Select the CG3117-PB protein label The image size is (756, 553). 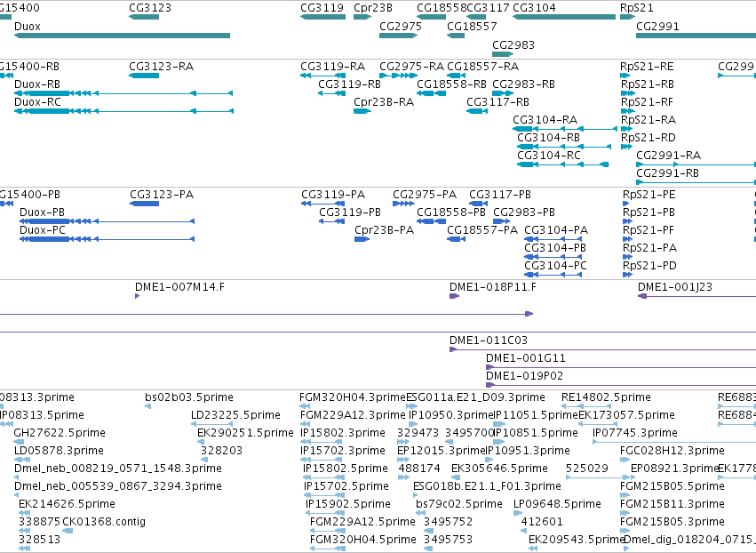coord(500,195)
